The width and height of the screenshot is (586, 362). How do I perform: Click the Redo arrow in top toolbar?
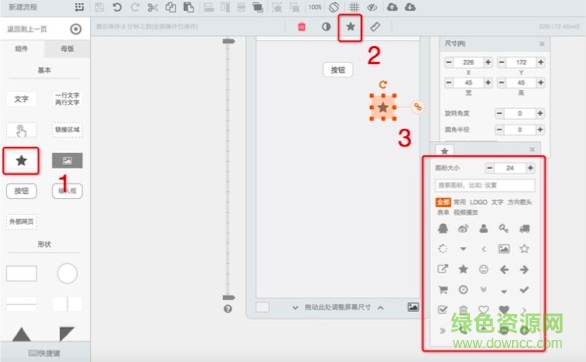coord(135,7)
